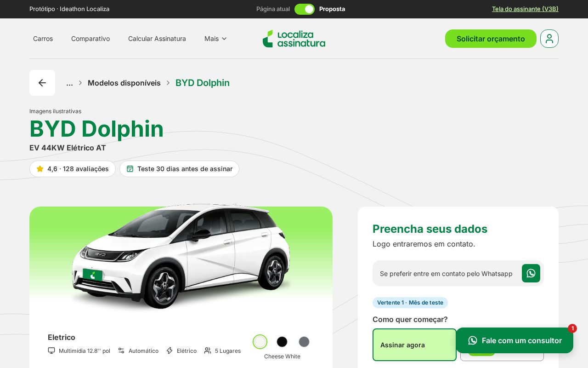
Task: Click the Preencha seus dados heading
Action: (x=430, y=229)
